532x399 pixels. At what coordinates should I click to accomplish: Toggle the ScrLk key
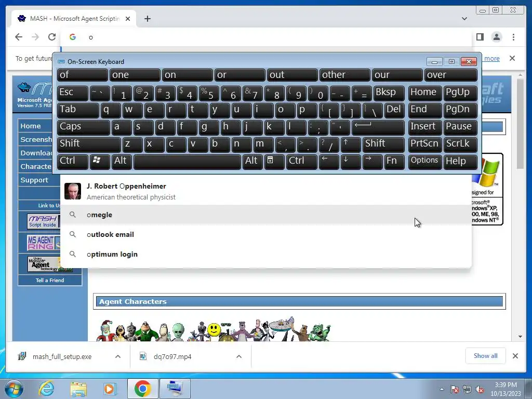pos(460,144)
